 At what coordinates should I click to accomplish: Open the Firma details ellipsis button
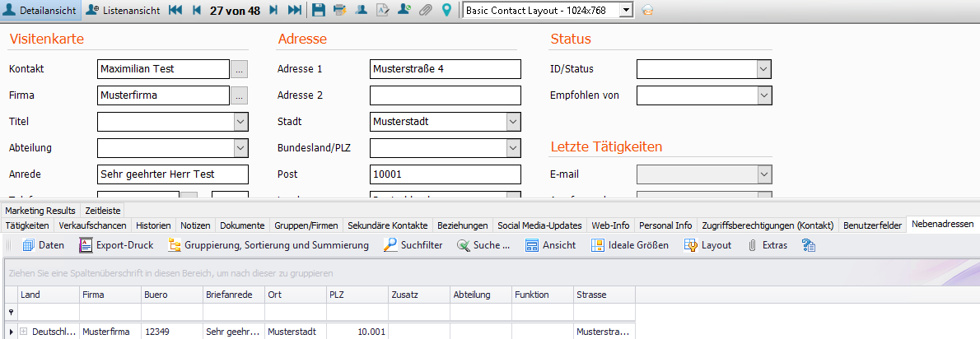pyautogui.click(x=240, y=95)
